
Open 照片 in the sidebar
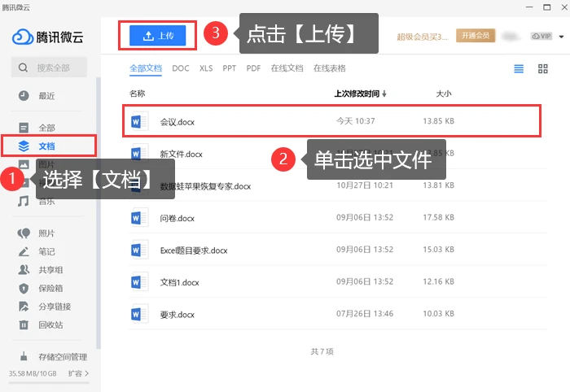37,233
